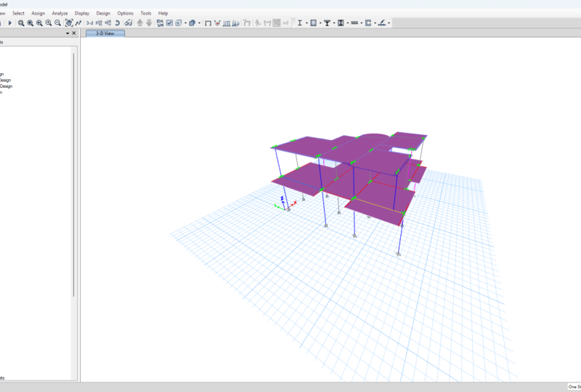Image resolution: width=581 pixels, height=392 pixels.
Task: Click the greyed arrow reactions icon
Action: pos(258,23)
